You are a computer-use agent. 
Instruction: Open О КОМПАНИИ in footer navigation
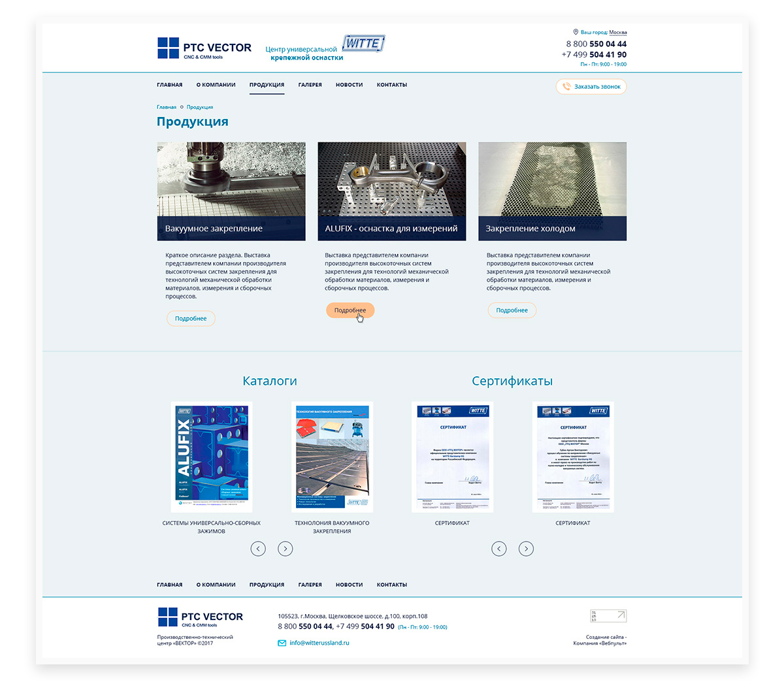[x=216, y=585]
